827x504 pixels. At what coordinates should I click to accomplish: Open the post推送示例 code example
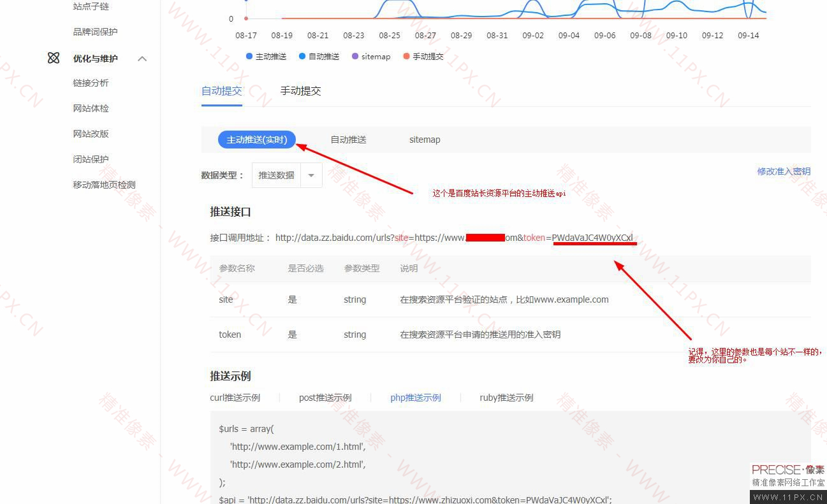tap(325, 398)
